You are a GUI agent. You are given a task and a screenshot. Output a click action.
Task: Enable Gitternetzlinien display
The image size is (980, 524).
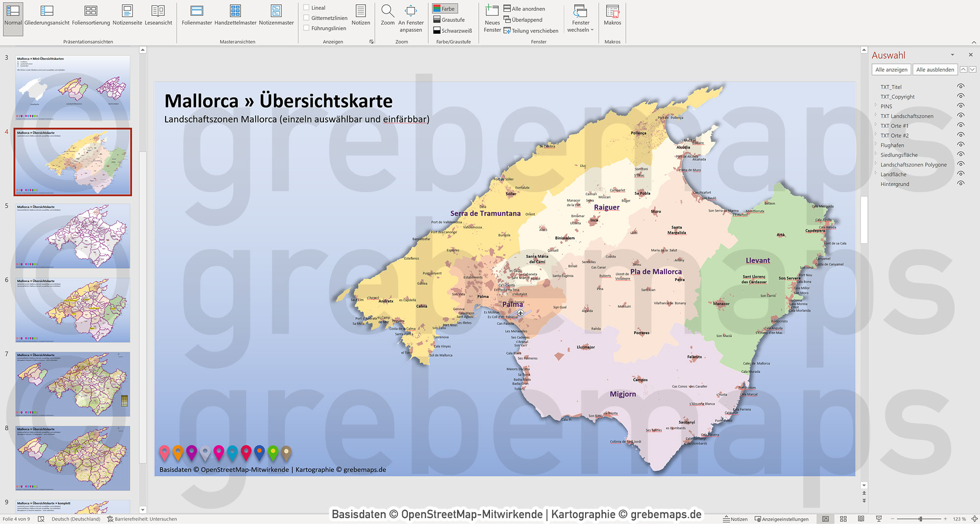306,18
